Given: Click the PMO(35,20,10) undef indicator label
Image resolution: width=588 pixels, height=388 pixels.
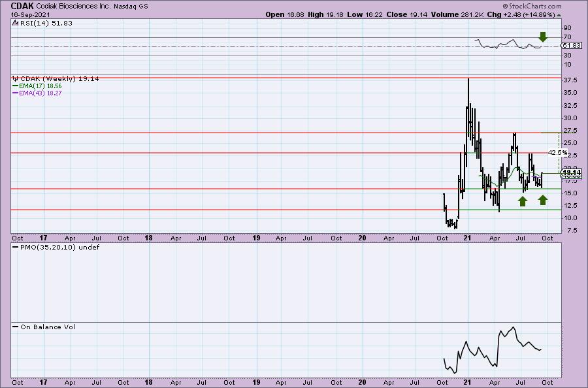Looking at the screenshot, I should 59,248.
